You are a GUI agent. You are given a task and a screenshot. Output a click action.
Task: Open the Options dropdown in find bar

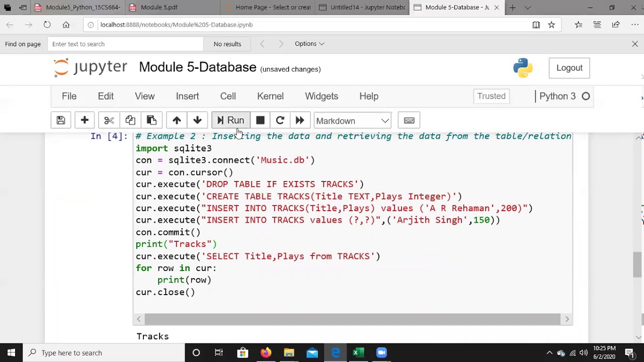[x=309, y=44]
